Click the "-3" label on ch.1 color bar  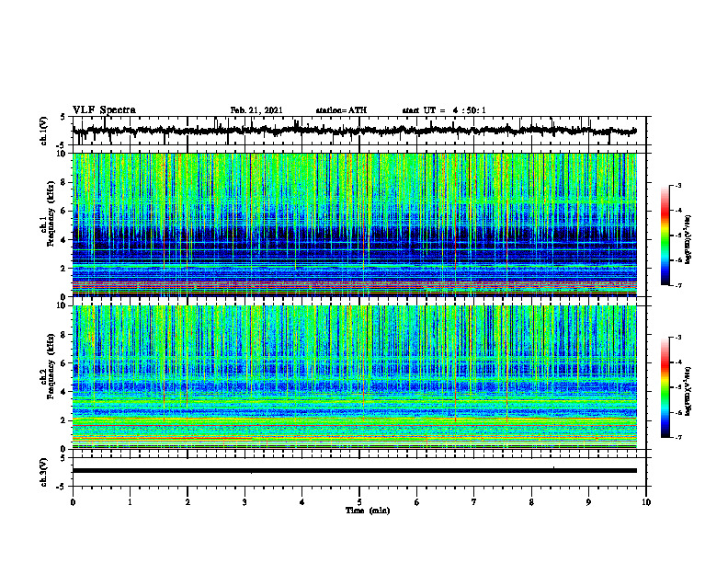tap(678, 186)
